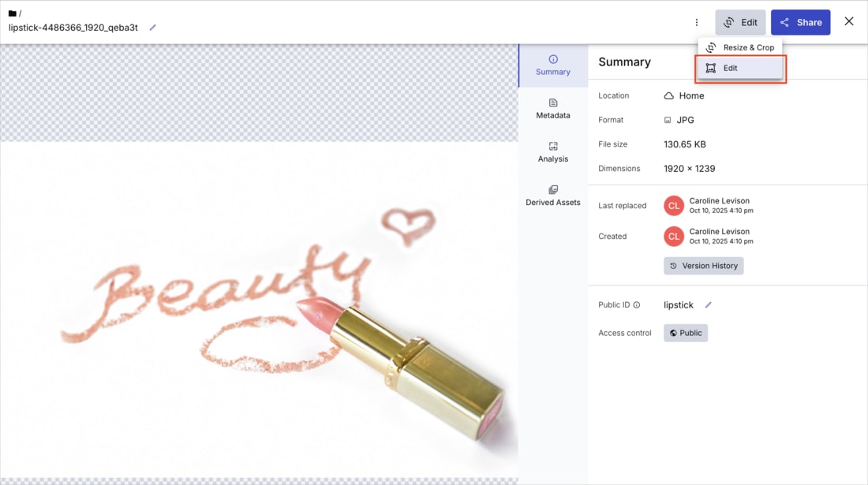Click the three-dot more options icon
The height and width of the screenshot is (485, 868).
(696, 23)
